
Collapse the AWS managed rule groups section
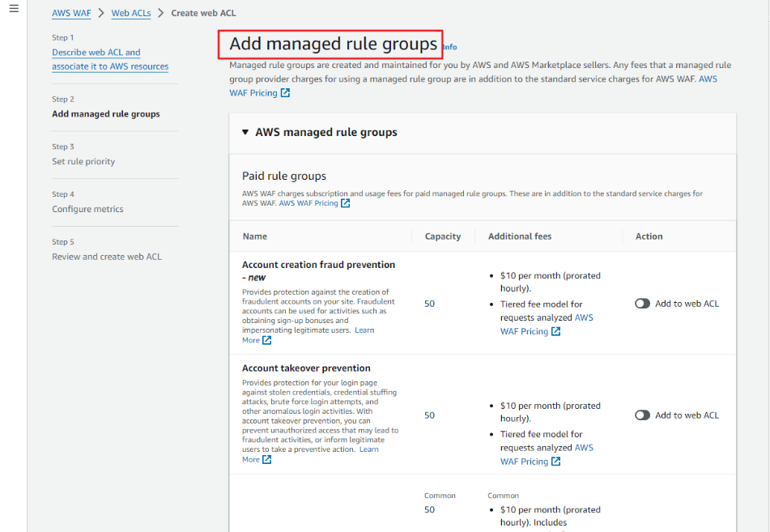coord(245,132)
